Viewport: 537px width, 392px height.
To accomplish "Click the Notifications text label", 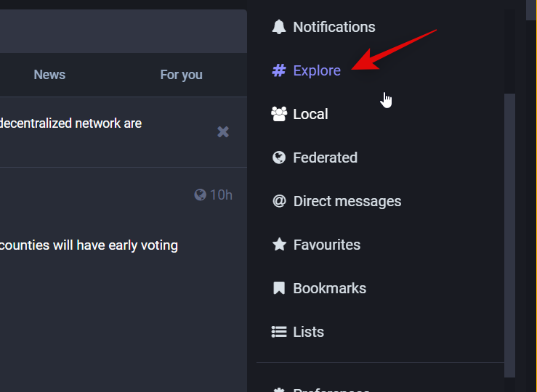I will coord(334,27).
